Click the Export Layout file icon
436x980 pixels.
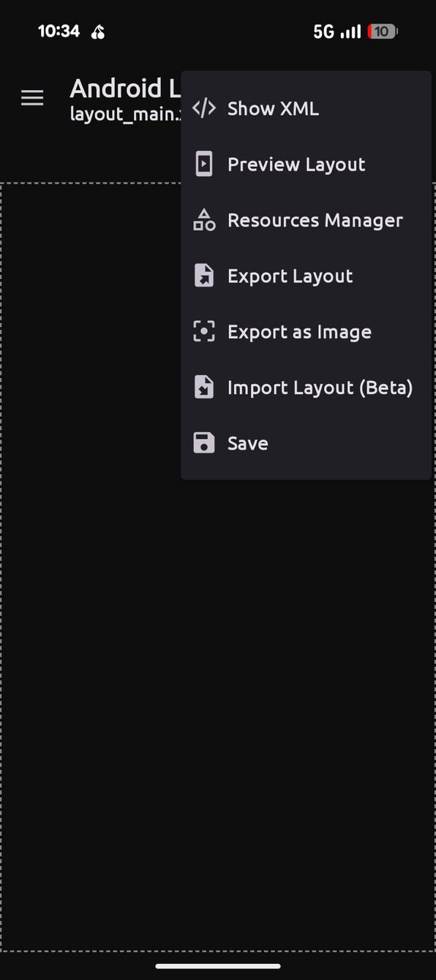(x=203, y=275)
